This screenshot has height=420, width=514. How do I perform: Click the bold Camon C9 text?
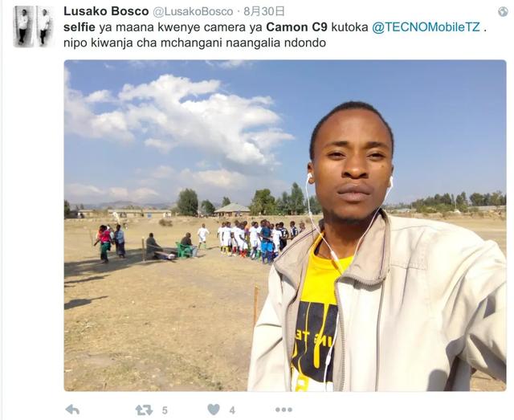pyautogui.click(x=296, y=27)
